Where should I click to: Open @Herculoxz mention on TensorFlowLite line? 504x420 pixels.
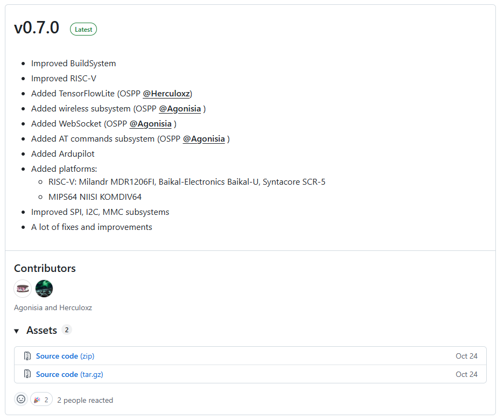click(x=167, y=94)
